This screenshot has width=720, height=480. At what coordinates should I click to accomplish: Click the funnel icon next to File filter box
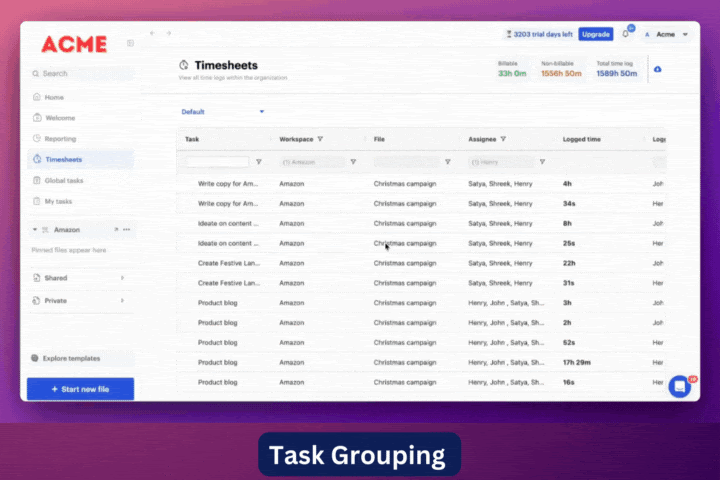[x=448, y=162]
